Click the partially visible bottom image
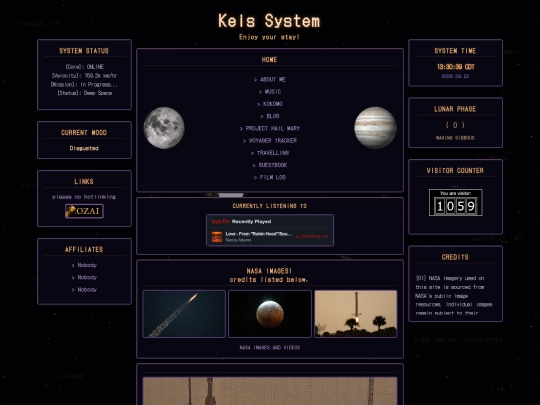The width and height of the screenshot is (540, 405). [270, 391]
